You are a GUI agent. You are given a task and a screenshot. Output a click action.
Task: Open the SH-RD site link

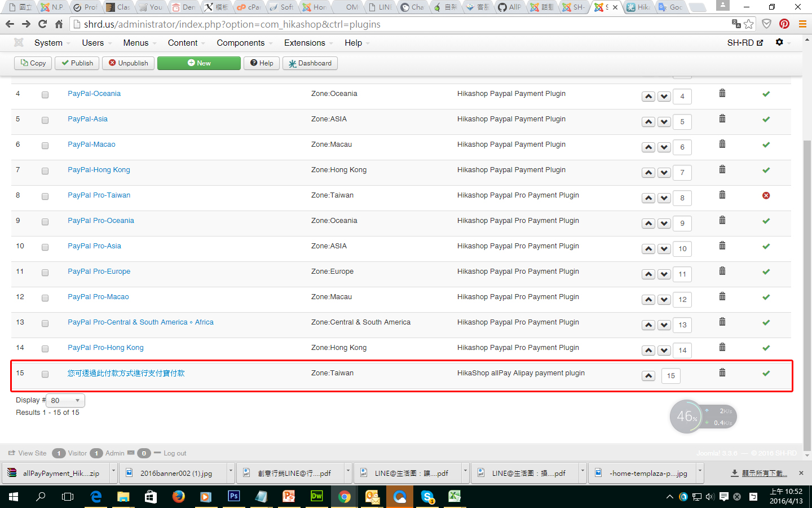point(745,43)
